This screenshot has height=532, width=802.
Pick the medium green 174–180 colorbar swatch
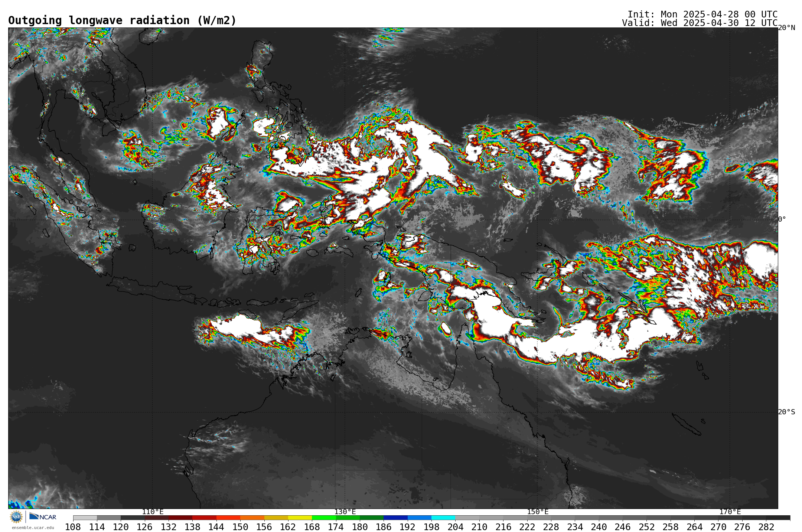click(348, 518)
